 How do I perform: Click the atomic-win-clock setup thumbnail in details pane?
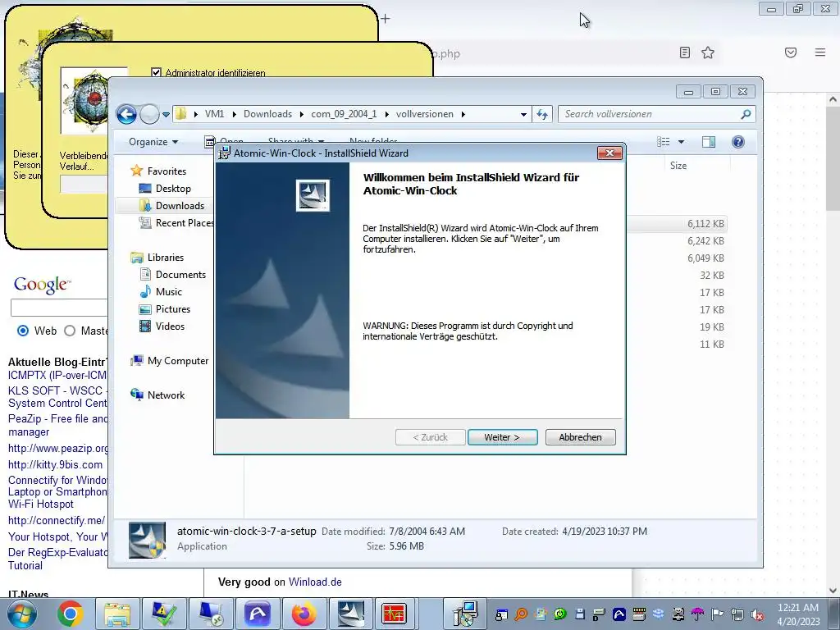pyautogui.click(x=147, y=541)
